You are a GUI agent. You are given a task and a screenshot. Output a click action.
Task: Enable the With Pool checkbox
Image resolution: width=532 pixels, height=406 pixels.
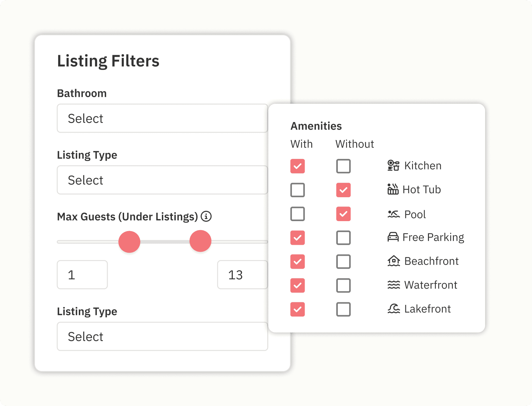(298, 214)
